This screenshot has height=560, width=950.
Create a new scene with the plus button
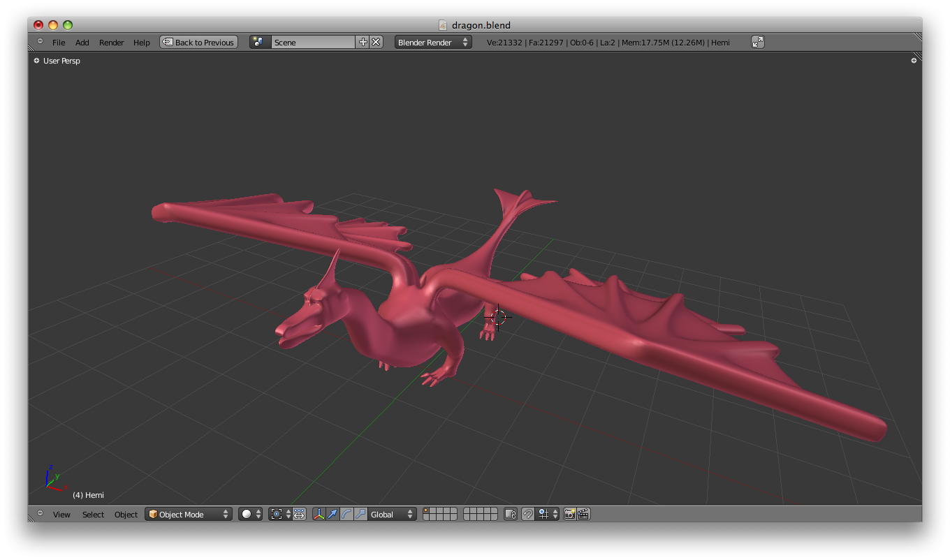(x=363, y=42)
